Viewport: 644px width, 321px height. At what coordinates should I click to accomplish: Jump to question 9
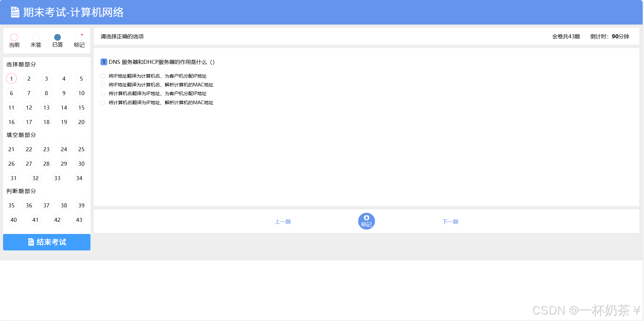64,93
